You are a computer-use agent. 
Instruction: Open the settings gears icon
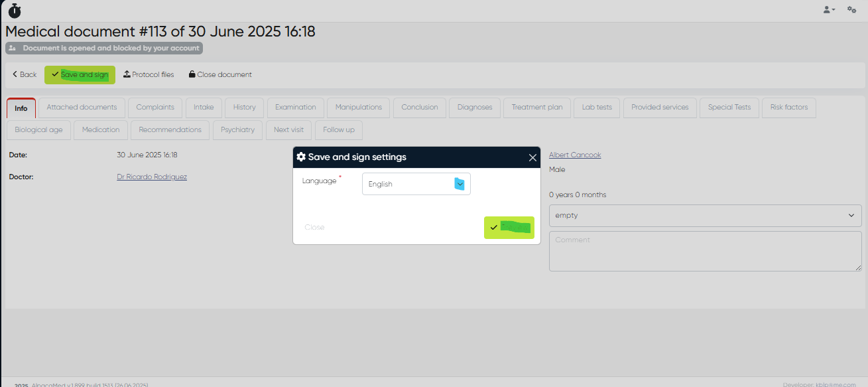(851, 10)
